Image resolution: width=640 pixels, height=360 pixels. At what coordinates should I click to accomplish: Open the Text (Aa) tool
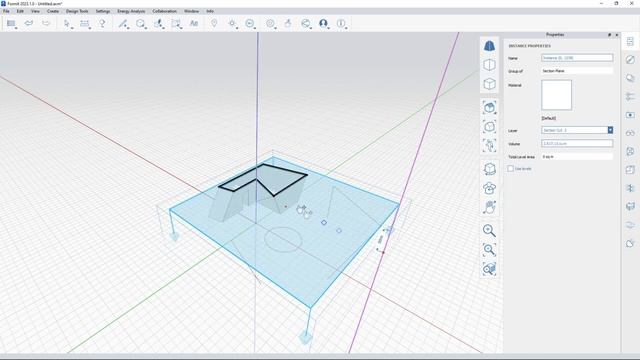tap(194, 24)
